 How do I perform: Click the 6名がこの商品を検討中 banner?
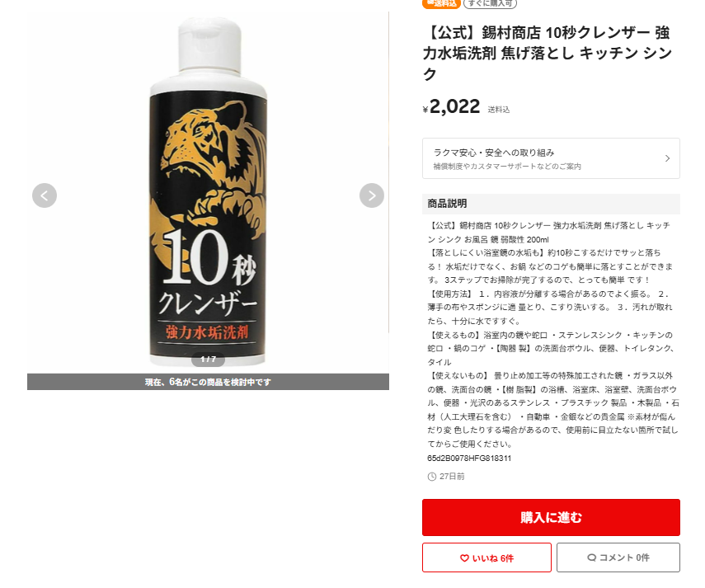(208, 382)
